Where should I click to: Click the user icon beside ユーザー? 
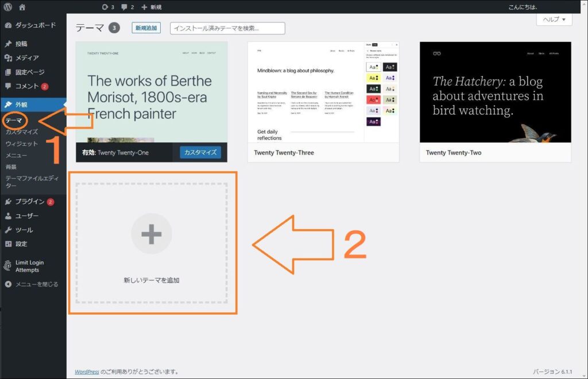tap(8, 216)
